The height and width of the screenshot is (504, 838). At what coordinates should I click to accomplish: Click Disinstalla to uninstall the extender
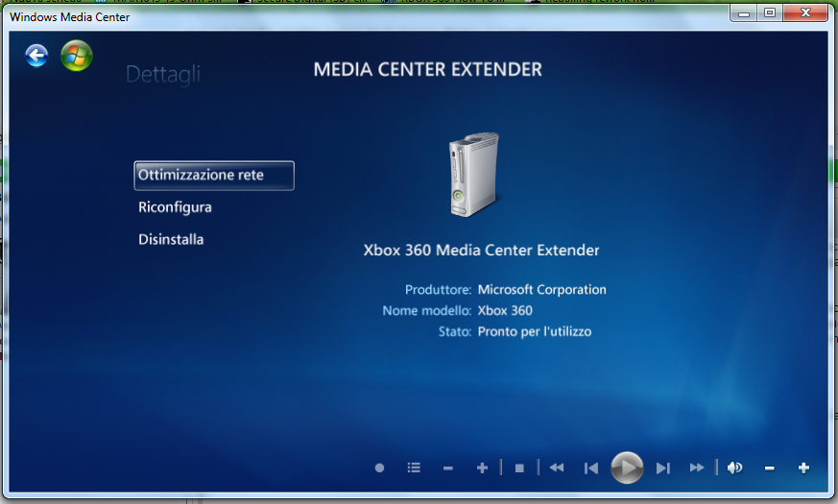pos(171,240)
